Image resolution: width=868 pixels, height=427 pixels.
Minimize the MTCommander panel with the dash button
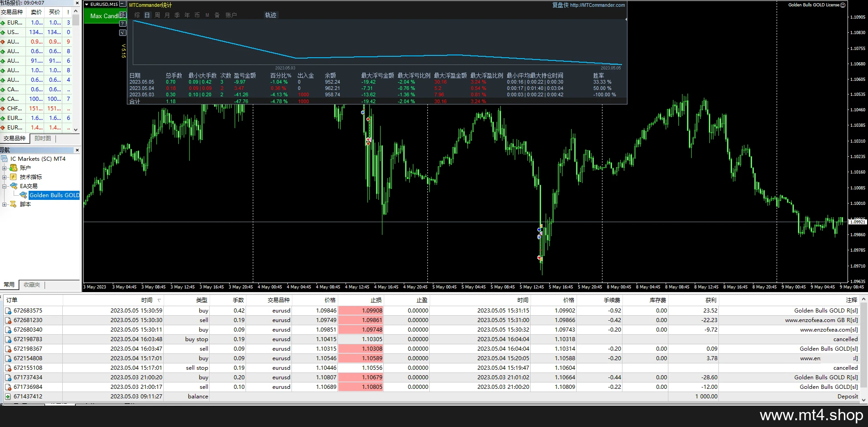click(122, 4)
